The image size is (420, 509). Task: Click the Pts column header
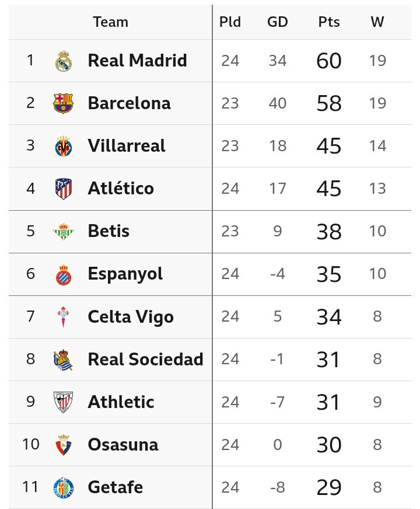pos(329,22)
